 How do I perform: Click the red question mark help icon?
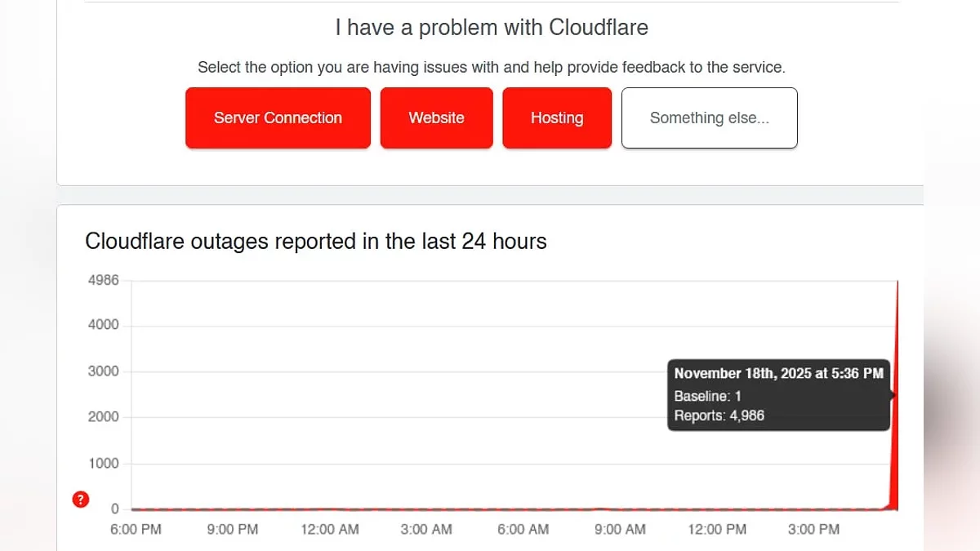[81, 500]
